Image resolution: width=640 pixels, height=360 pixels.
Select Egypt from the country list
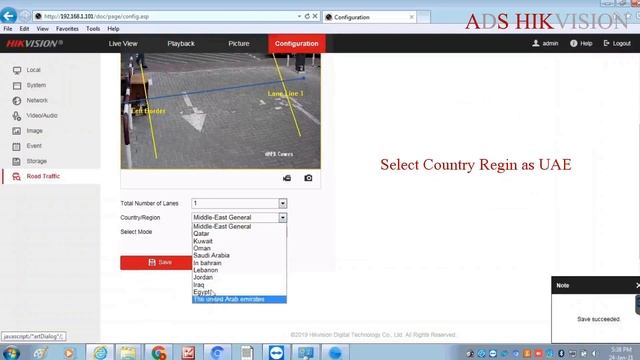(239, 292)
